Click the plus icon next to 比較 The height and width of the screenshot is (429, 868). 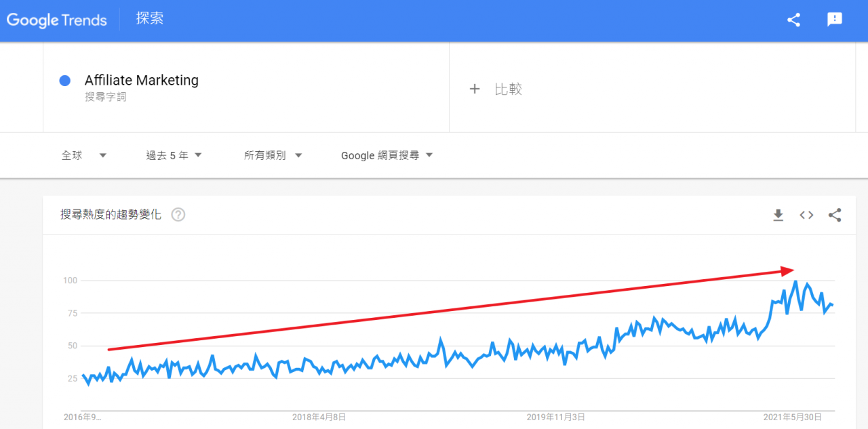(475, 89)
